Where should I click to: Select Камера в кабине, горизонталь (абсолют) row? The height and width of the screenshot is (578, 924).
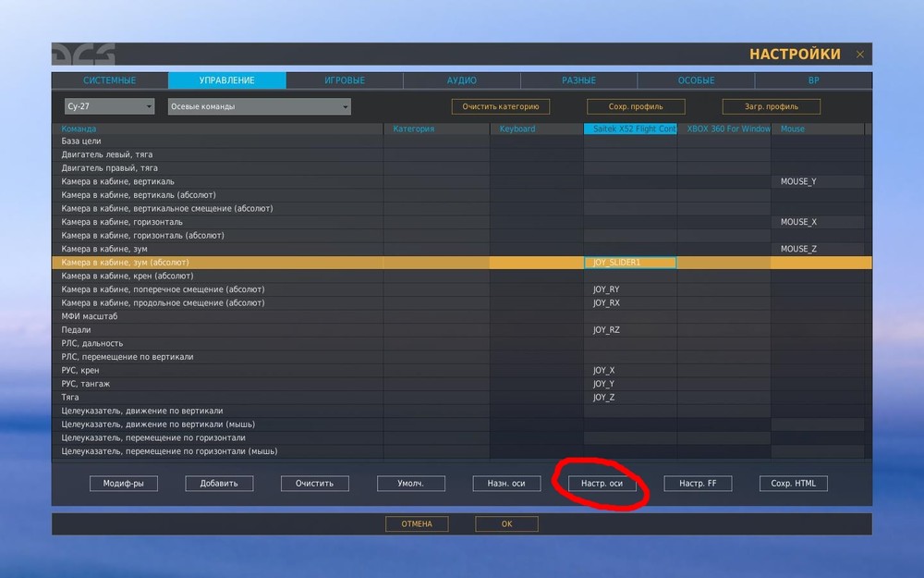461,235
